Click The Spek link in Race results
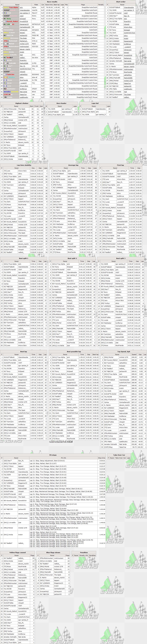This screenshot has width=147, height=644. coord(23,38)
